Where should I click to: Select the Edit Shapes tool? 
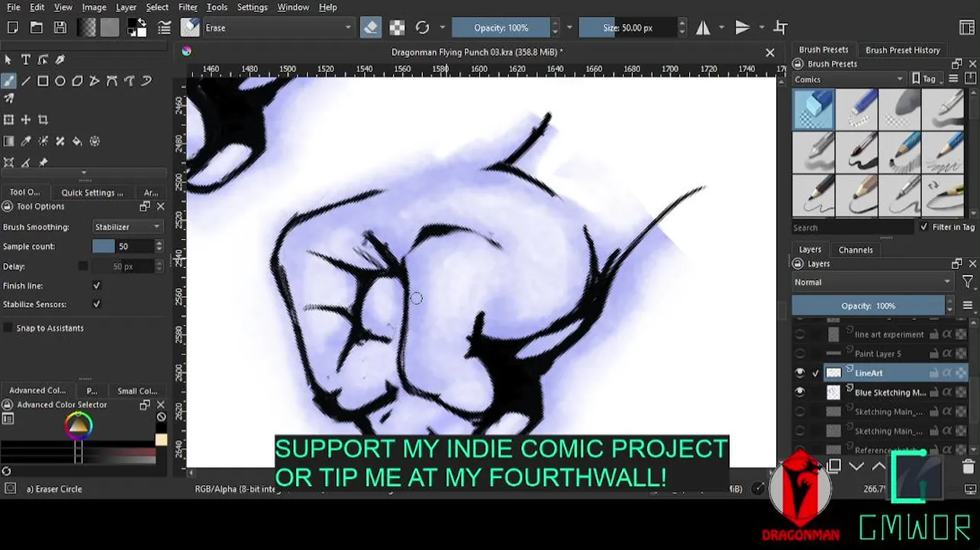[x=43, y=60]
